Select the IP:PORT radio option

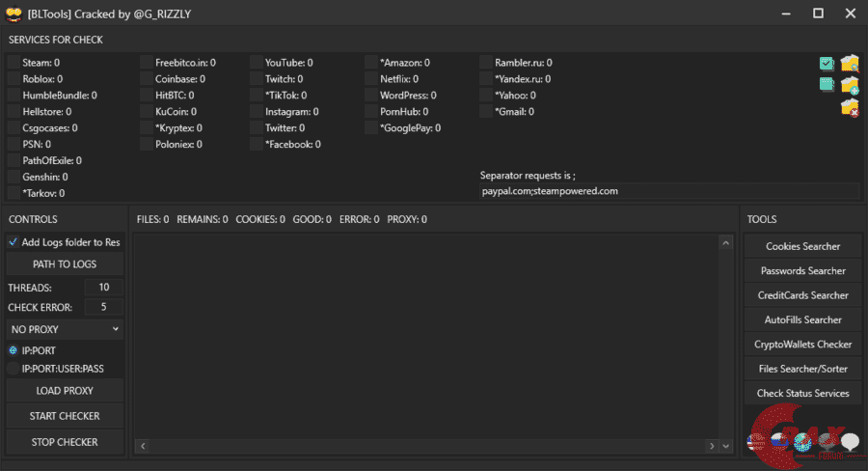14,350
